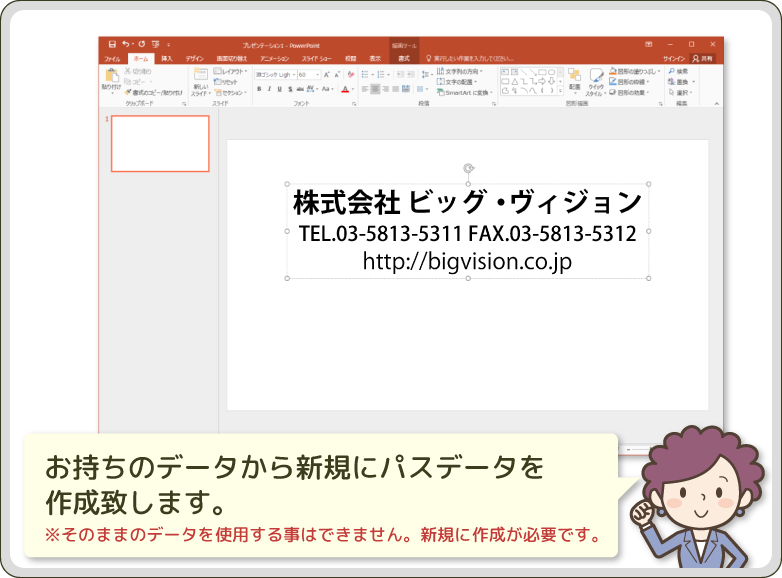782x578 pixels.
Task: Select slide 1 thumbnail in panel
Action: 160,144
